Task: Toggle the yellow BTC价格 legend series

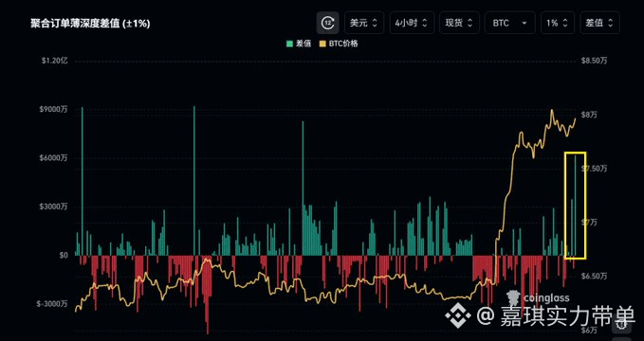Action: (x=339, y=44)
